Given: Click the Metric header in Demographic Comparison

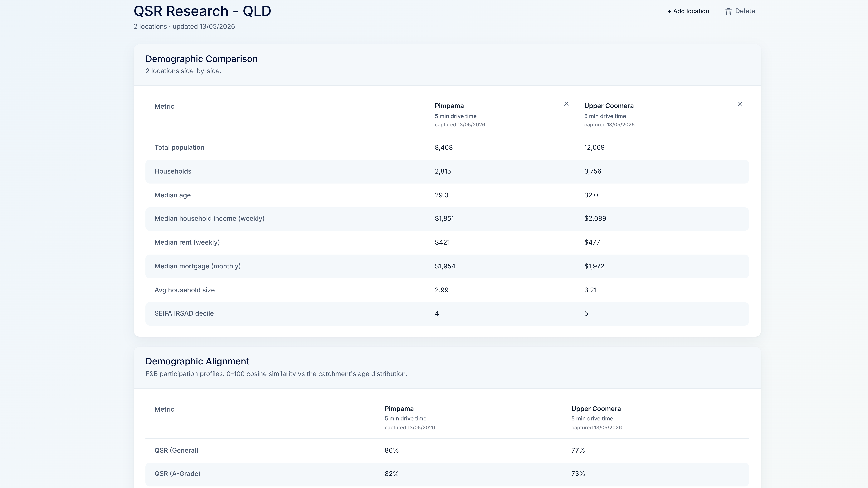Looking at the screenshot, I should (164, 106).
